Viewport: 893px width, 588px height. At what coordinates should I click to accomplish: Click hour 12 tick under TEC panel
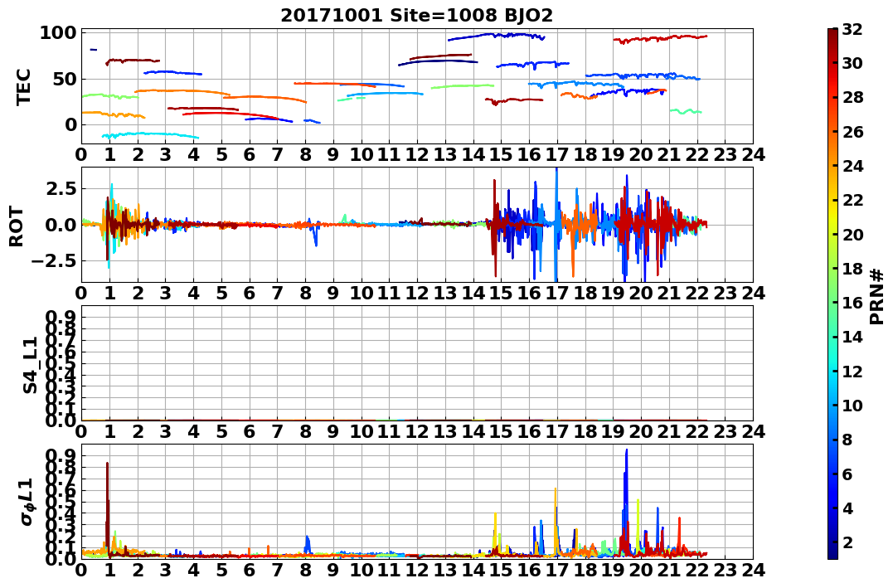point(417,154)
